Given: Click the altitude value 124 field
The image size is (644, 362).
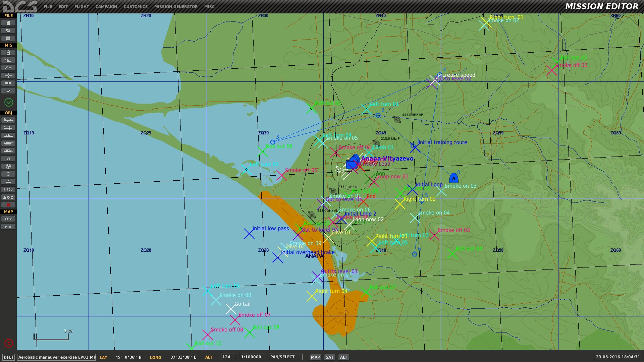Looking at the screenshot, I should click(x=228, y=357).
